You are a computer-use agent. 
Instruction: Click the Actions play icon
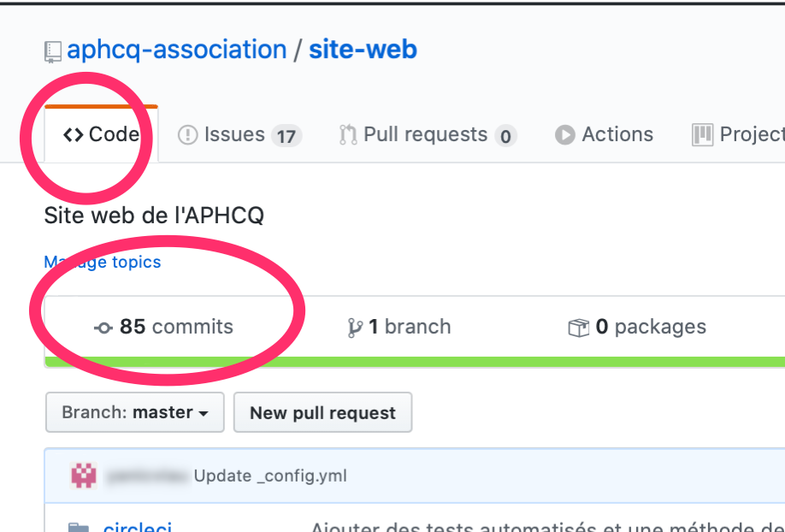(x=564, y=134)
